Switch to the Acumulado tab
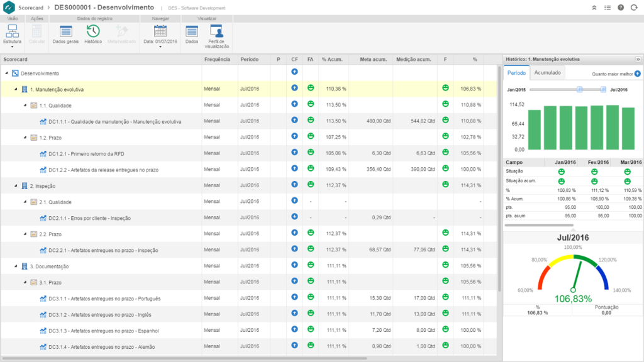This screenshot has width=644, height=362. tap(547, 73)
